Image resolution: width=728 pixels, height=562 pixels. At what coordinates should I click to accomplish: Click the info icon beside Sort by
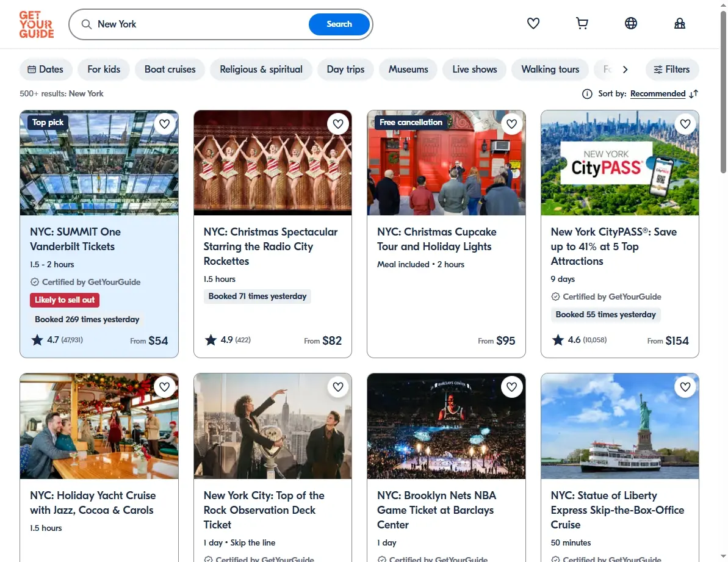[587, 94]
